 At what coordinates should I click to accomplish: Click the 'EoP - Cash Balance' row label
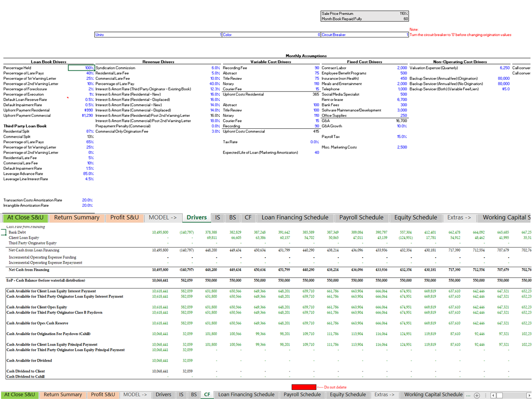click(x=46, y=281)
